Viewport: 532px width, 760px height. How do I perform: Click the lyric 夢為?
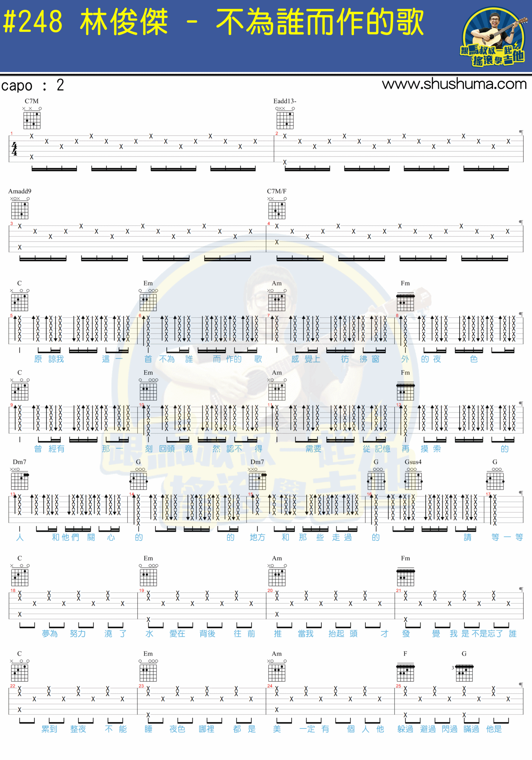tap(50, 633)
